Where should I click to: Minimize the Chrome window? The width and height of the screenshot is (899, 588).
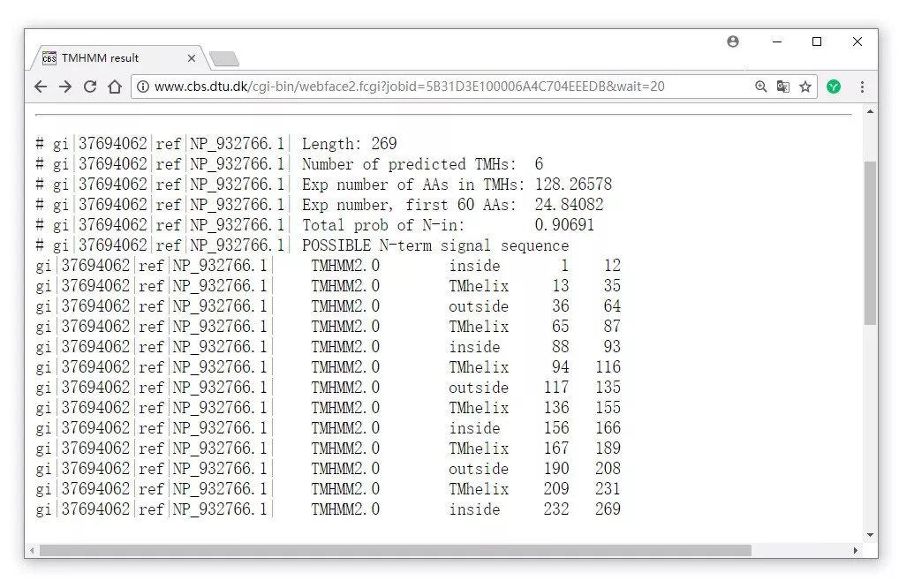coord(777,41)
